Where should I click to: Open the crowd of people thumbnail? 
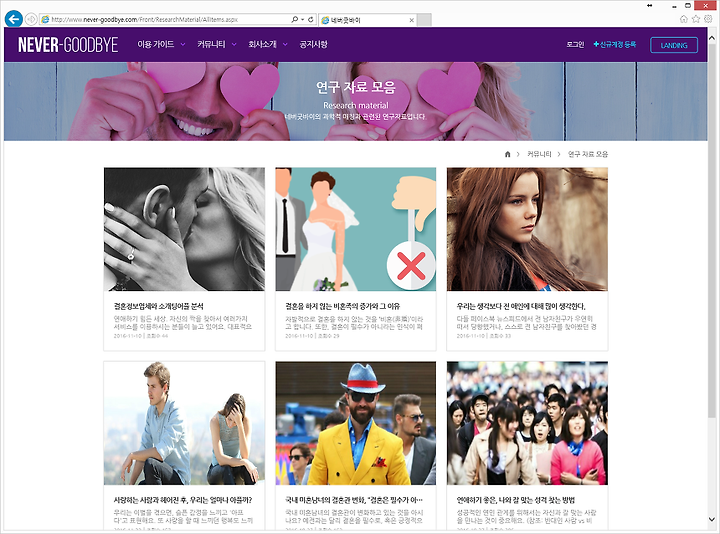coord(527,423)
